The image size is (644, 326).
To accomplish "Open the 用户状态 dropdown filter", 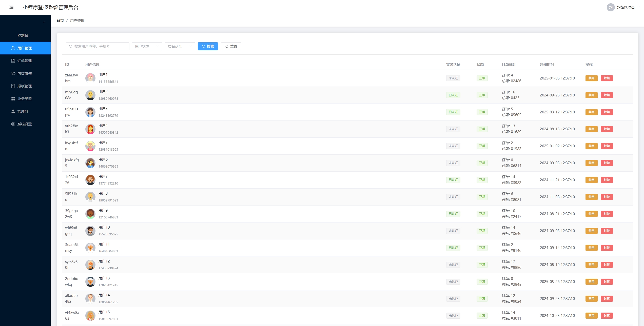I will [x=147, y=46].
